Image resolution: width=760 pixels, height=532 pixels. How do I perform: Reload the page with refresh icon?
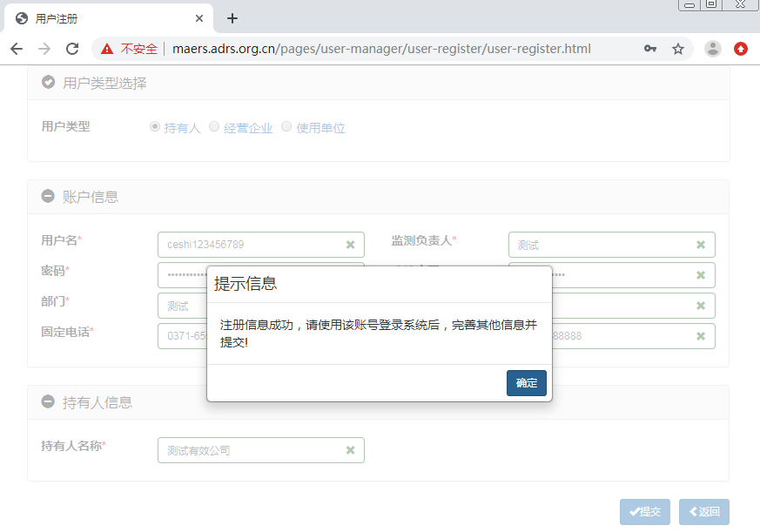72,49
